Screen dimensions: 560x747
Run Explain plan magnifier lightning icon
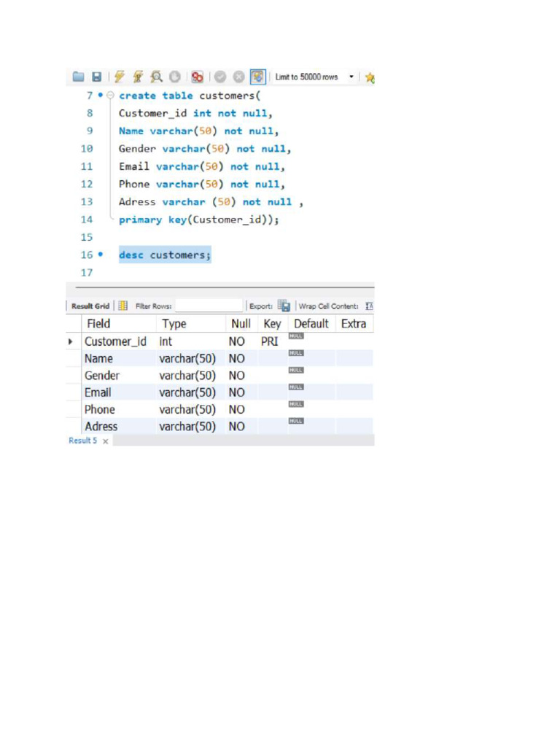point(156,77)
